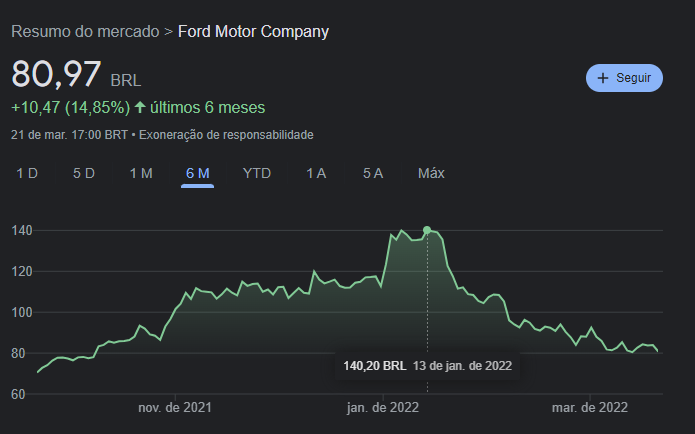Switch to the 1 M range tab

pyautogui.click(x=141, y=173)
